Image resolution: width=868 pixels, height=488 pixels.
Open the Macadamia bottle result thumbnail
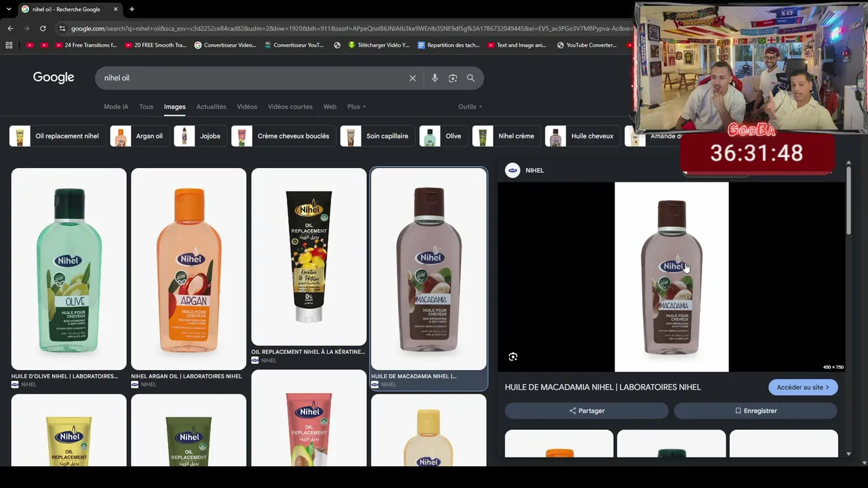[x=429, y=269]
